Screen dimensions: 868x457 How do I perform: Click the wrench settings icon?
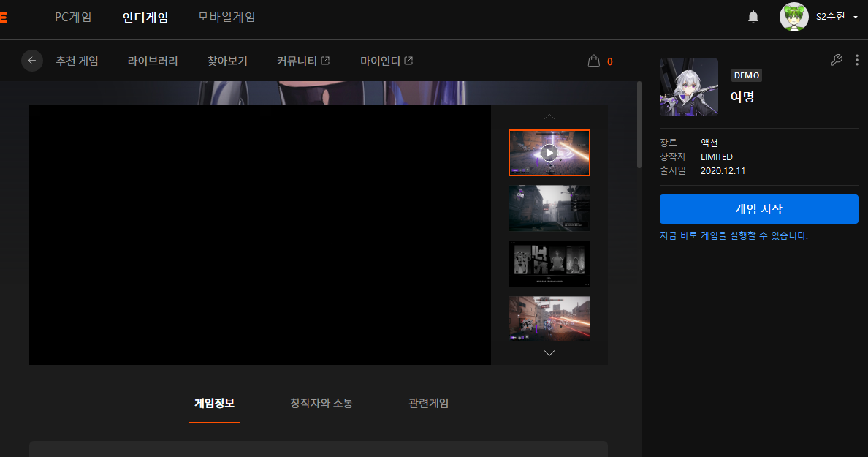[x=837, y=61]
